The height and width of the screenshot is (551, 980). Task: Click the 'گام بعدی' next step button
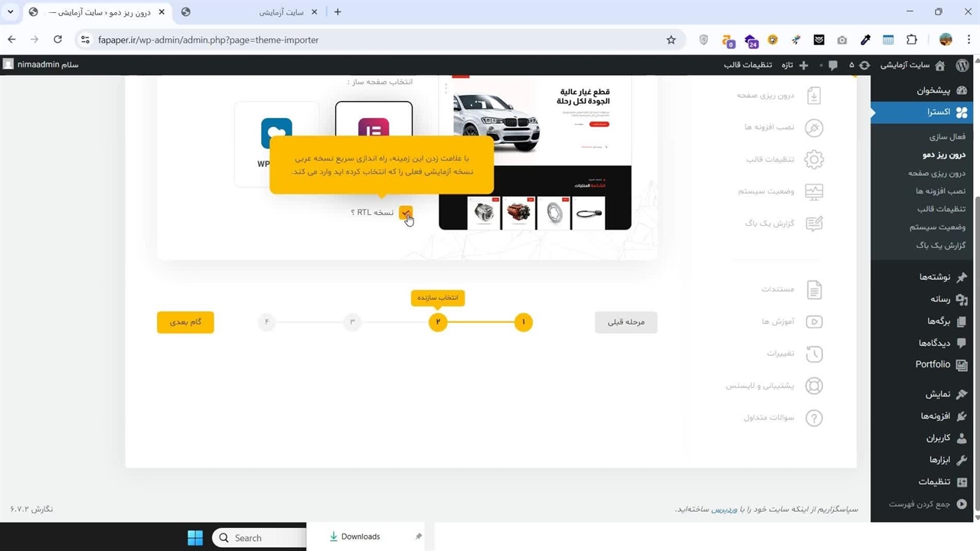click(185, 322)
